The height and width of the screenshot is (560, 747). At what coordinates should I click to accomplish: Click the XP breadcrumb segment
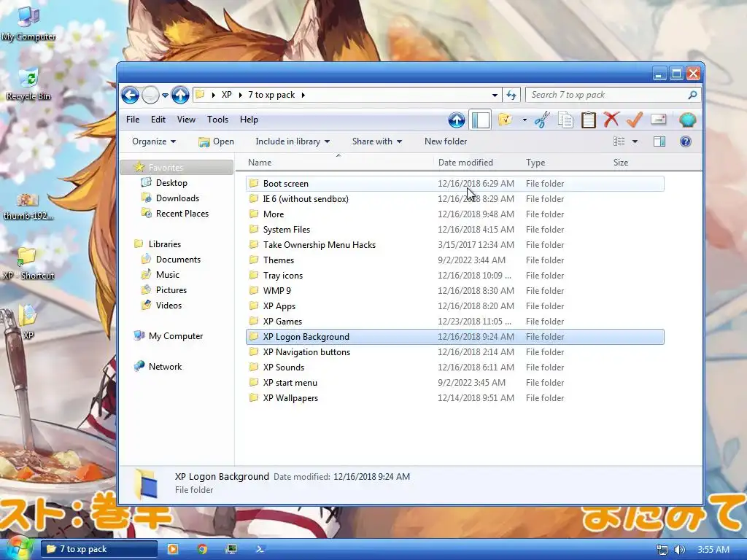coord(227,95)
